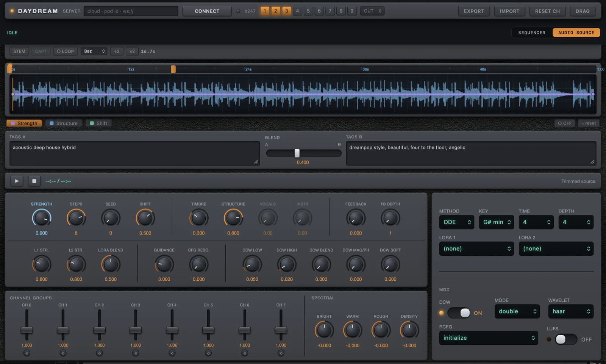Select the Shift curve tab

pyautogui.click(x=98, y=123)
